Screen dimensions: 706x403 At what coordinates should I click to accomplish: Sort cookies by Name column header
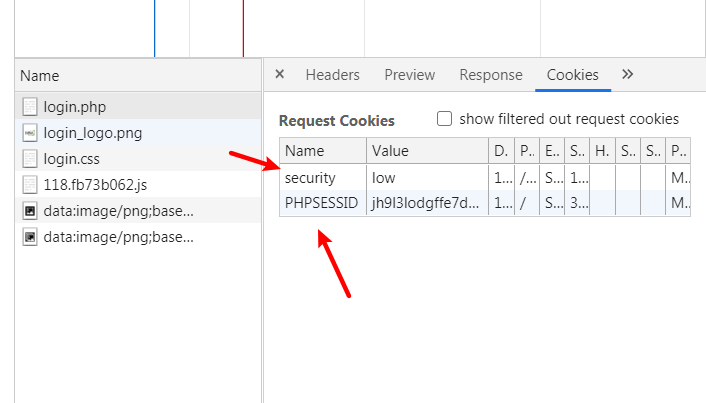pos(323,150)
